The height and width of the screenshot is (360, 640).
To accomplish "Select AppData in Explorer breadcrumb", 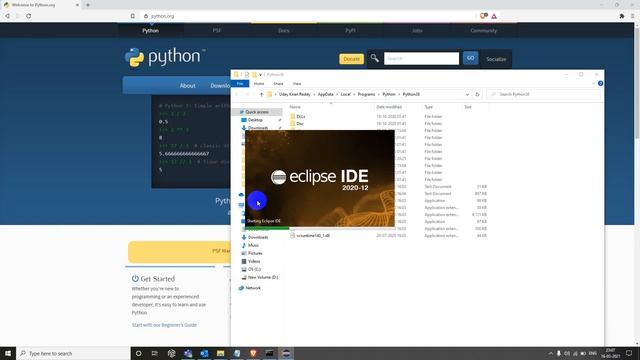I will pos(325,94).
